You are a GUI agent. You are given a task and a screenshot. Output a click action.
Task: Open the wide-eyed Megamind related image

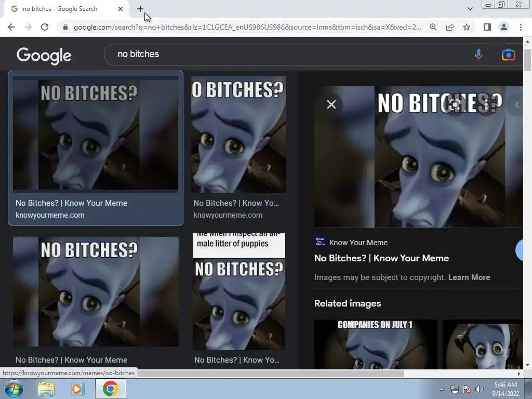pyautogui.click(x=483, y=344)
